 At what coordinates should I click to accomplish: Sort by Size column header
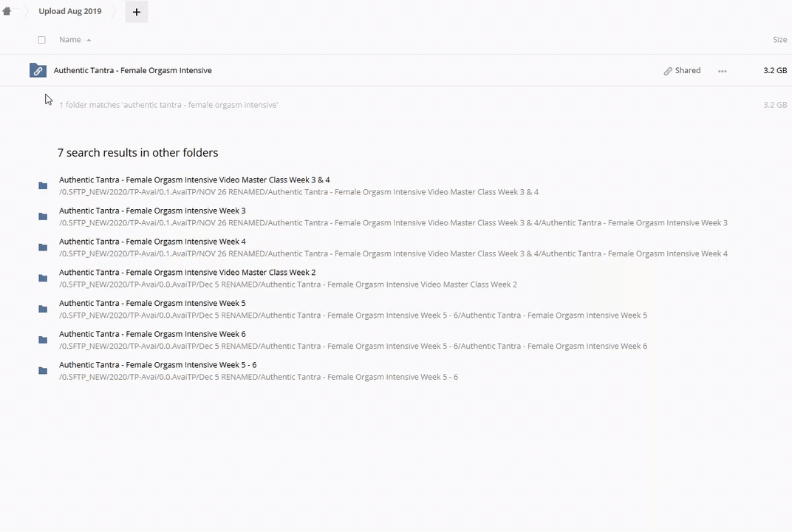pos(779,40)
